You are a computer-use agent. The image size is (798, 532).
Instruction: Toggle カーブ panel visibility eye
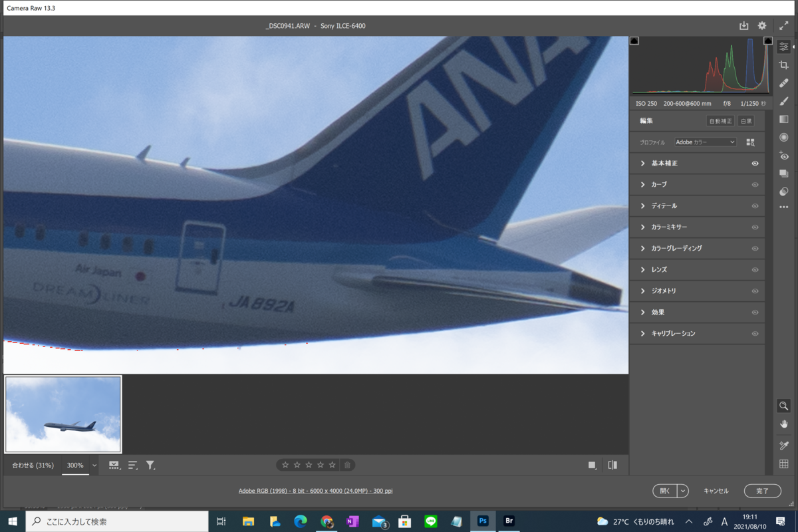[x=755, y=185]
